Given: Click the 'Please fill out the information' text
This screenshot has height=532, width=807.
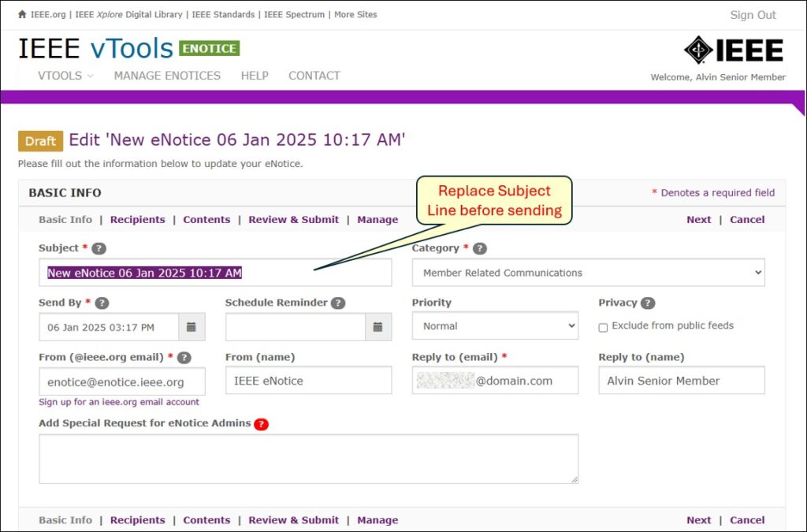Looking at the screenshot, I should (161, 164).
